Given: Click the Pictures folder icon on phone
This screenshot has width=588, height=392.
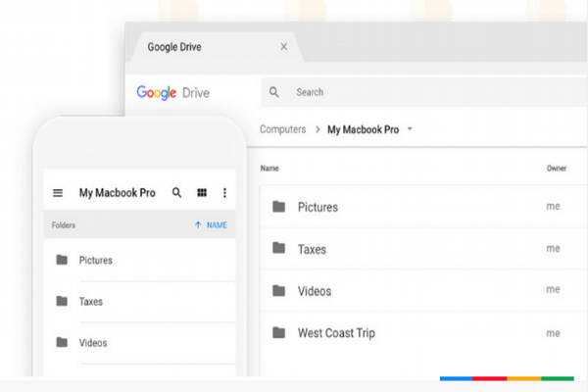Looking at the screenshot, I should (62, 260).
